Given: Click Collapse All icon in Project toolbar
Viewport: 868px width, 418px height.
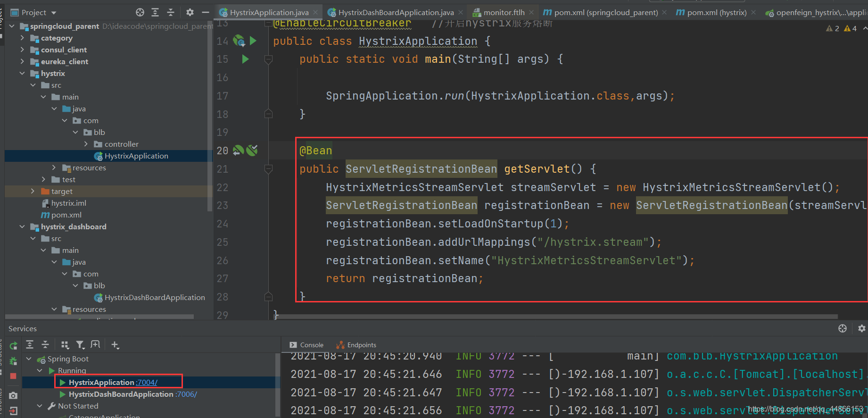Looking at the screenshot, I should pyautogui.click(x=171, y=12).
